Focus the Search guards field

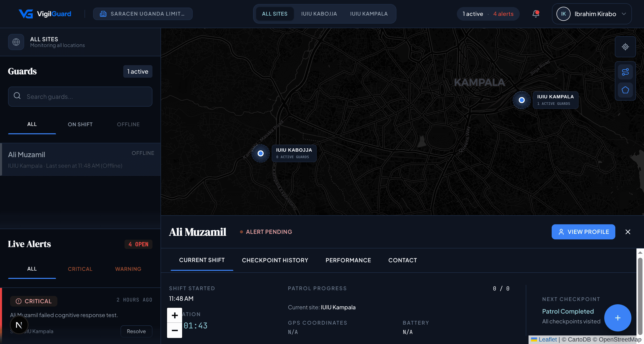[x=80, y=97]
